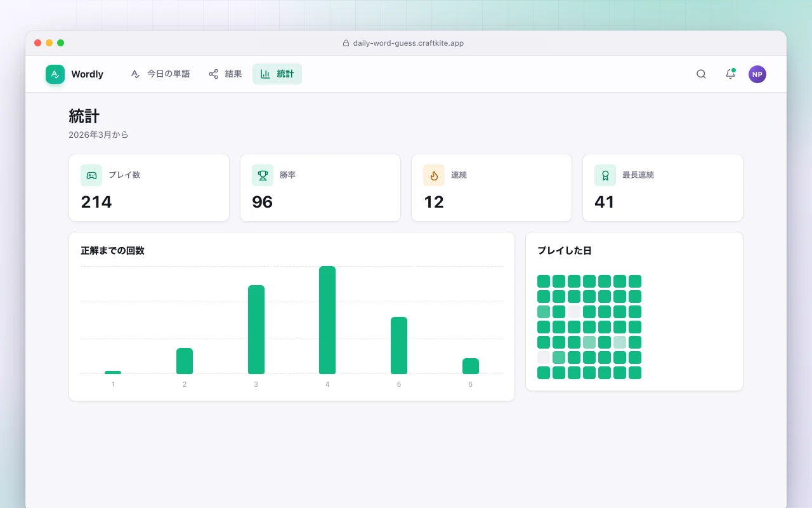
Task: Click the 2026年3月から subtitle
Action: pyautogui.click(x=99, y=135)
